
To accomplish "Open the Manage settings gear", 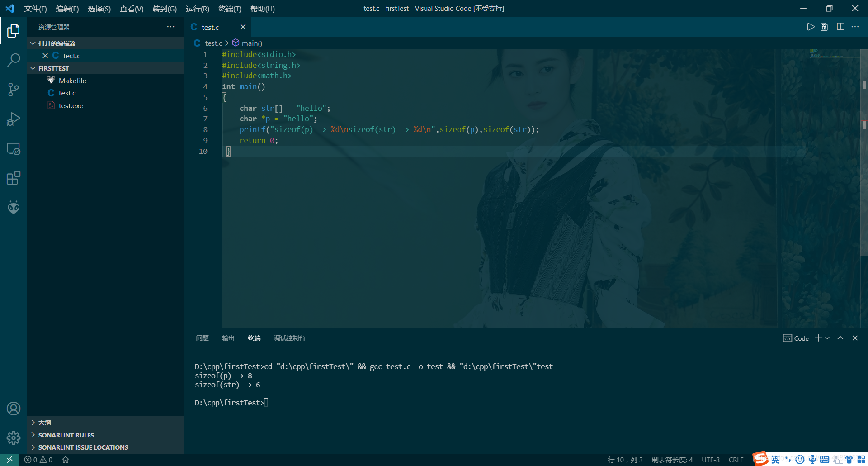I will point(14,438).
